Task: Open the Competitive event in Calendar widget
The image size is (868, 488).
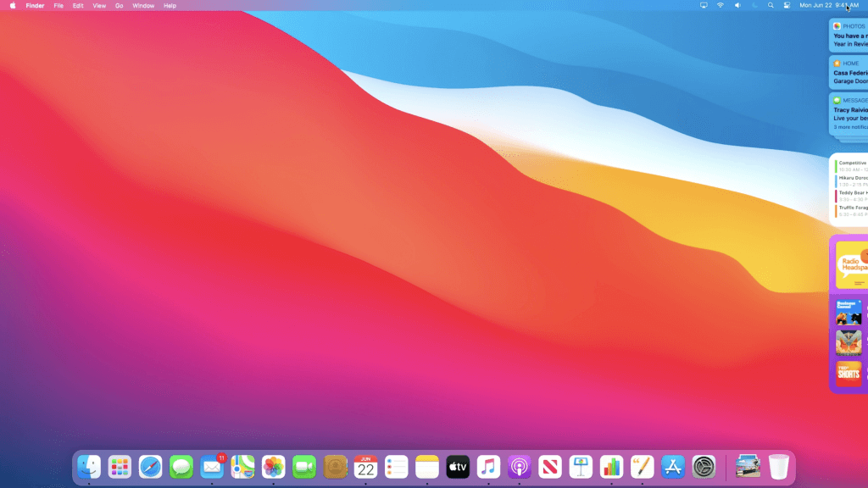Action: coord(851,166)
